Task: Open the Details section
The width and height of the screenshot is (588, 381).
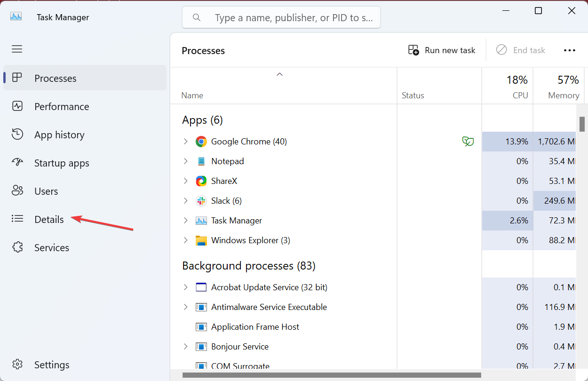Action: (49, 219)
